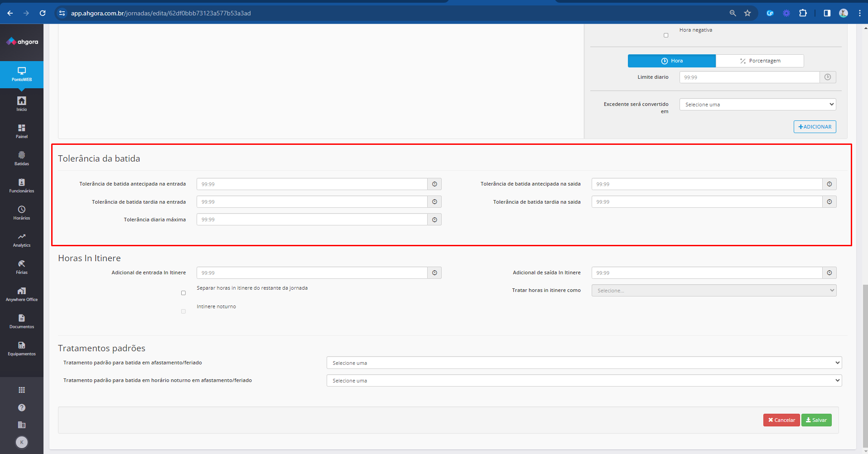868x454 pixels.
Task: Go to Início in sidebar
Action: (x=22, y=104)
